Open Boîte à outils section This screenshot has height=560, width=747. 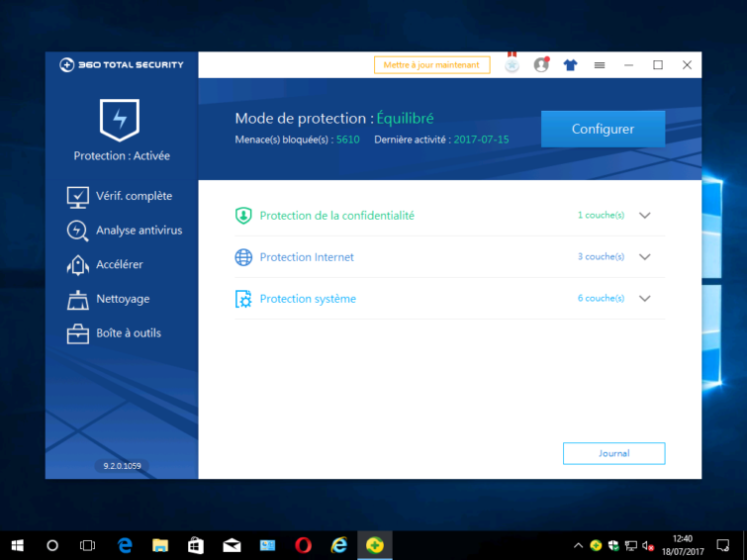coord(114,333)
